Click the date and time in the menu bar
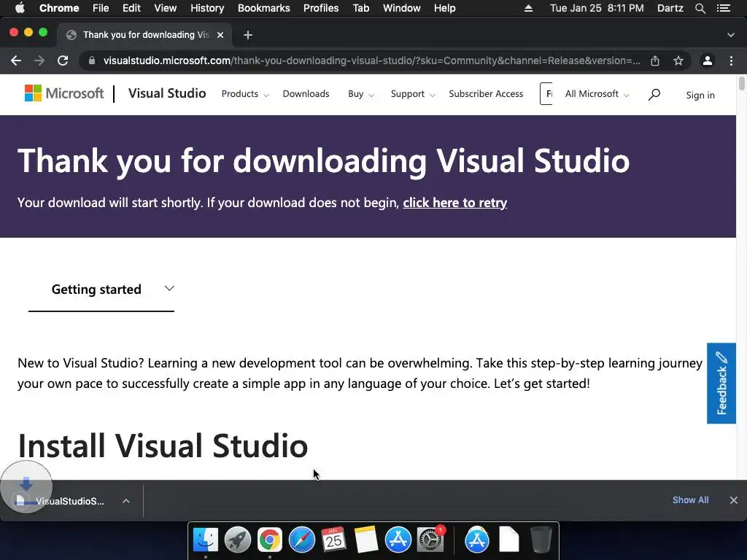The height and width of the screenshot is (560, 747). [x=597, y=8]
